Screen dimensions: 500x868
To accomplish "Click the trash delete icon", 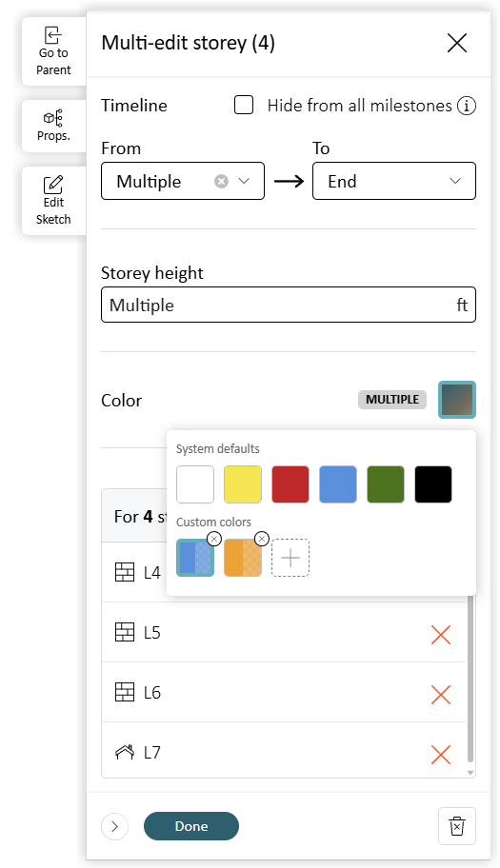I will [x=457, y=826].
